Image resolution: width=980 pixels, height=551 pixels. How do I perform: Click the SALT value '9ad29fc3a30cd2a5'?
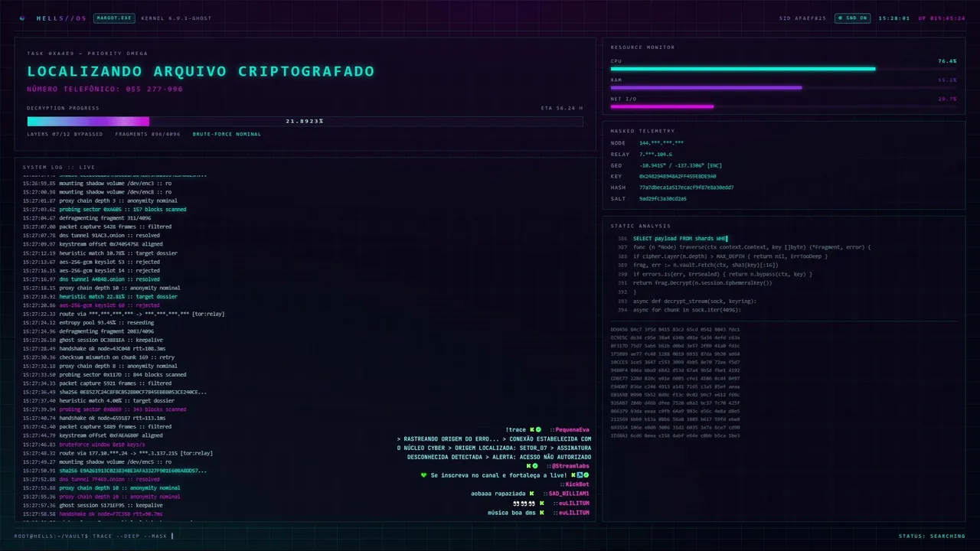pyautogui.click(x=663, y=199)
